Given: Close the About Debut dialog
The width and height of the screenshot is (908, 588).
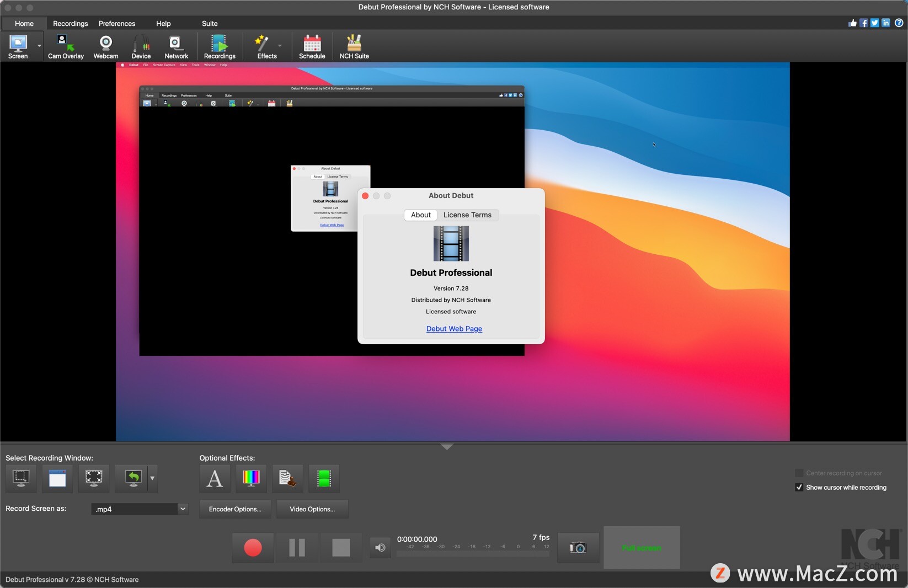Looking at the screenshot, I should pos(365,196).
